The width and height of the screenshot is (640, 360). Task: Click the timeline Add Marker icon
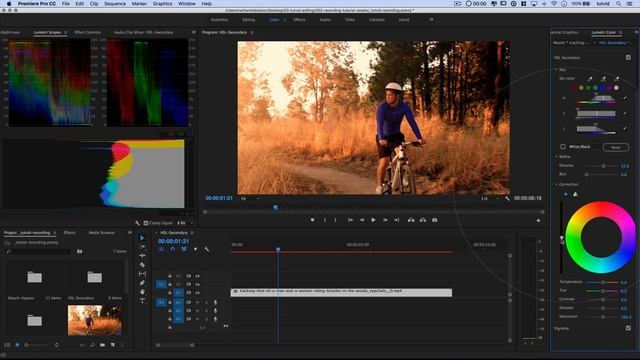click(196, 249)
